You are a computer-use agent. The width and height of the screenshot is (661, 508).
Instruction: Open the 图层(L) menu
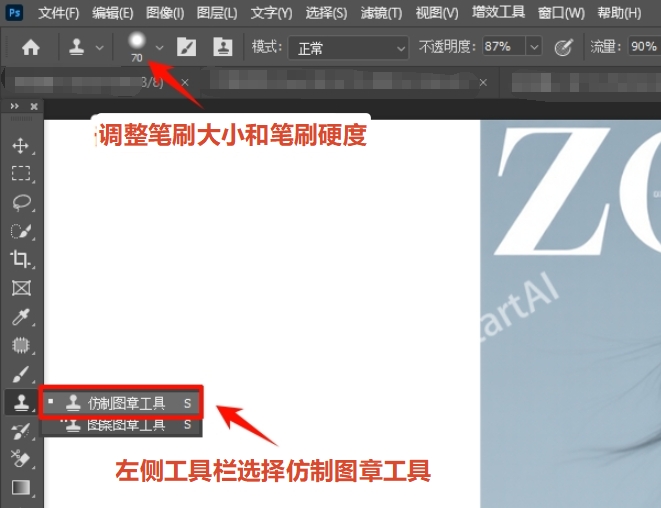(217, 13)
